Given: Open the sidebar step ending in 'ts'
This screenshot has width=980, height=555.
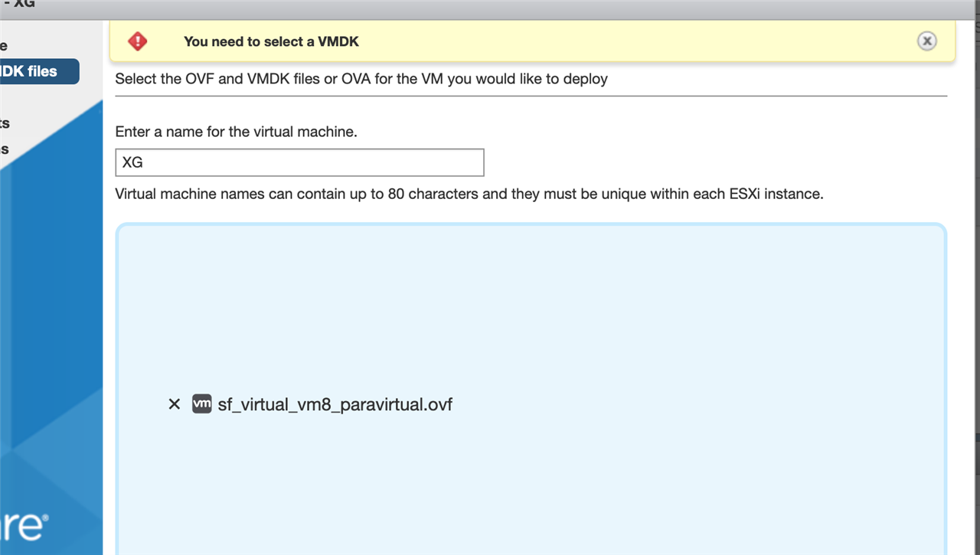Looking at the screenshot, I should point(5,123).
